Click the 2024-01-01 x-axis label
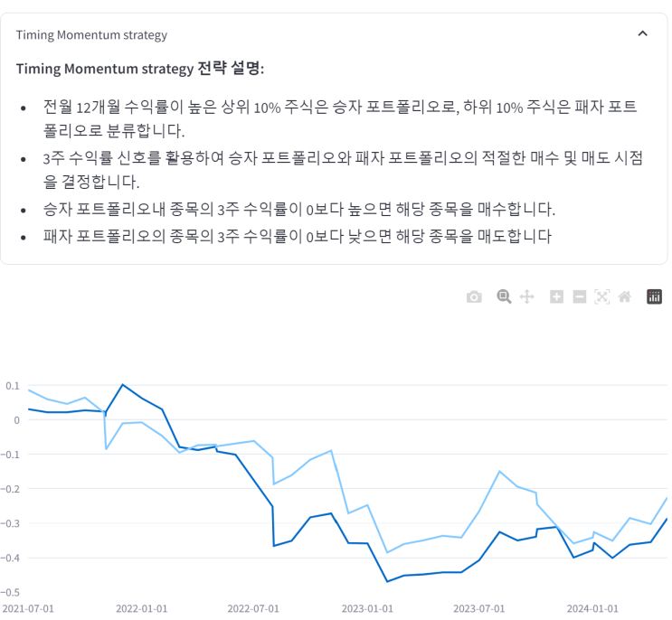Image resolution: width=672 pixels, height=620 pixels. [x=592, y=608]
